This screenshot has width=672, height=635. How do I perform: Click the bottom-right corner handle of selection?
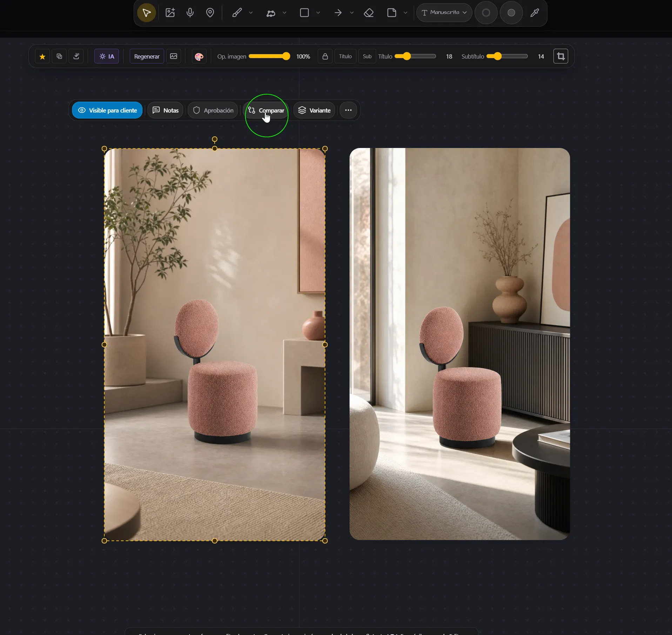pyautogui.click(x=325, y=541)
